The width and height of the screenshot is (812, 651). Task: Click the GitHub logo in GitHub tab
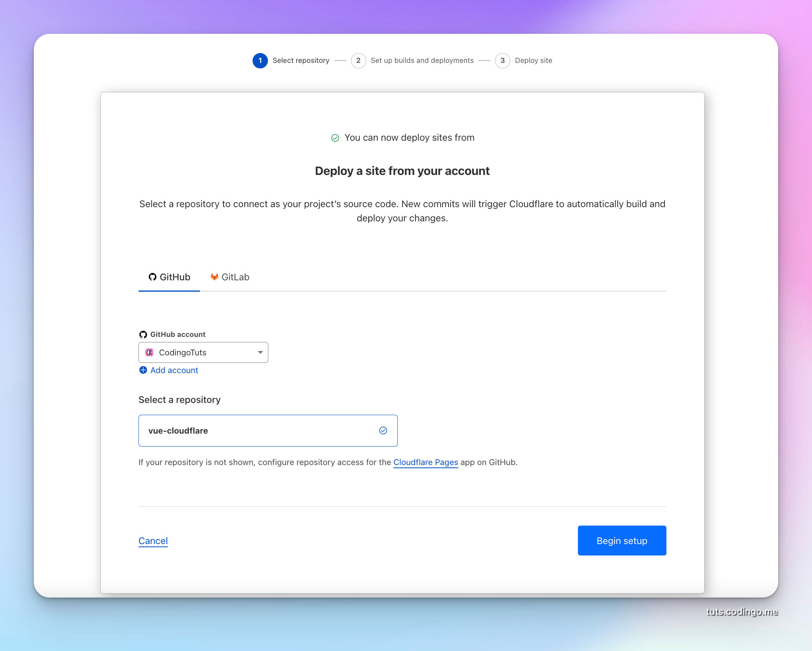click(x=153, y=277)
